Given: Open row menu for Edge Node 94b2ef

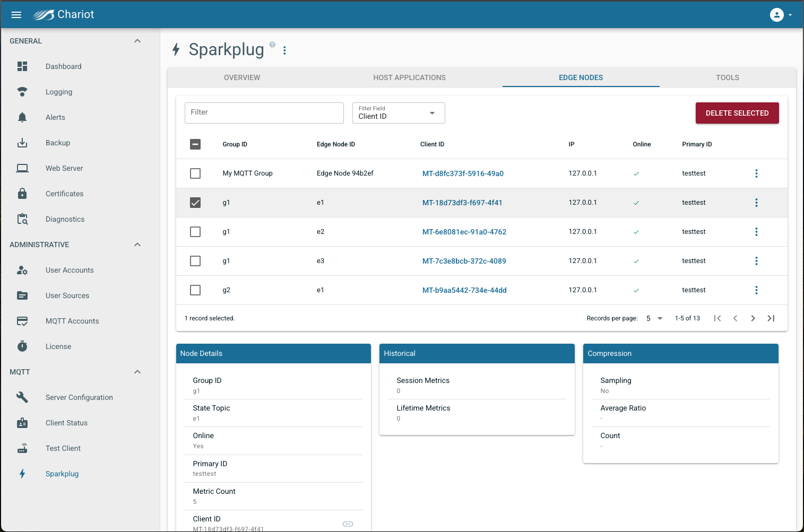Looking at the screenshot, I should 756,173.
